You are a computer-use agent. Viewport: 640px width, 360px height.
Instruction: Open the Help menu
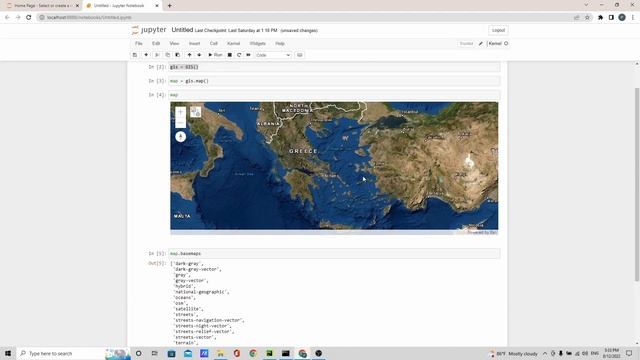[280, 43]
